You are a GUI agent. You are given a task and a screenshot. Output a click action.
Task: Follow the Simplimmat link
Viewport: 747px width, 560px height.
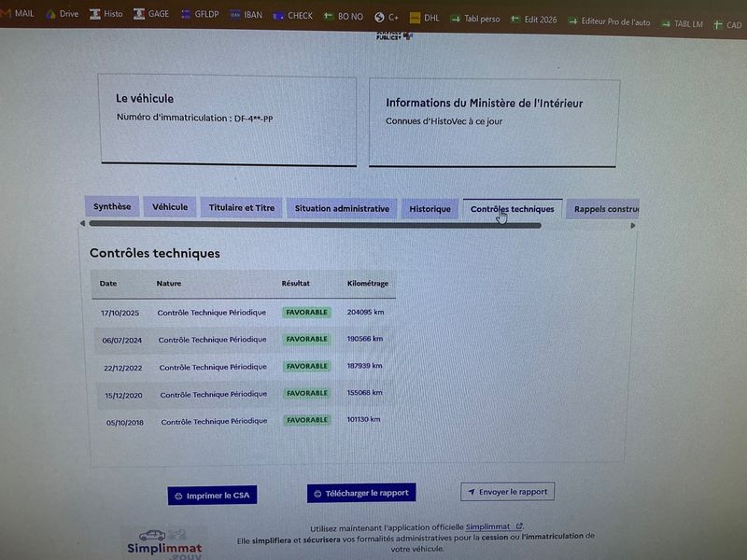(494, 526)
